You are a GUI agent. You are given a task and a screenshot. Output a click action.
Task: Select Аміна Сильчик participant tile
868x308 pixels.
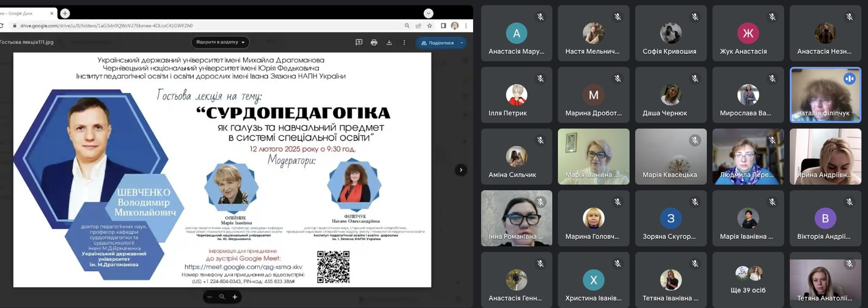point(516,157)
